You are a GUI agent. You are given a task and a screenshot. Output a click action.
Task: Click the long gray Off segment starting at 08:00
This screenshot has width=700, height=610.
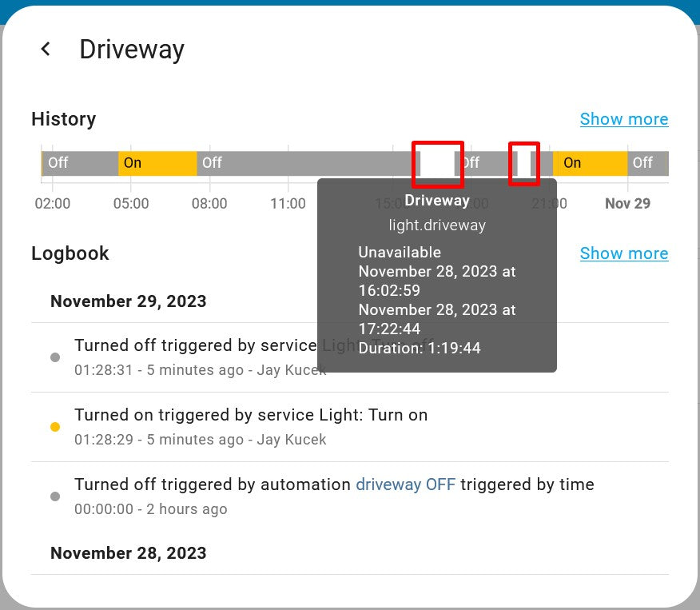304,163
